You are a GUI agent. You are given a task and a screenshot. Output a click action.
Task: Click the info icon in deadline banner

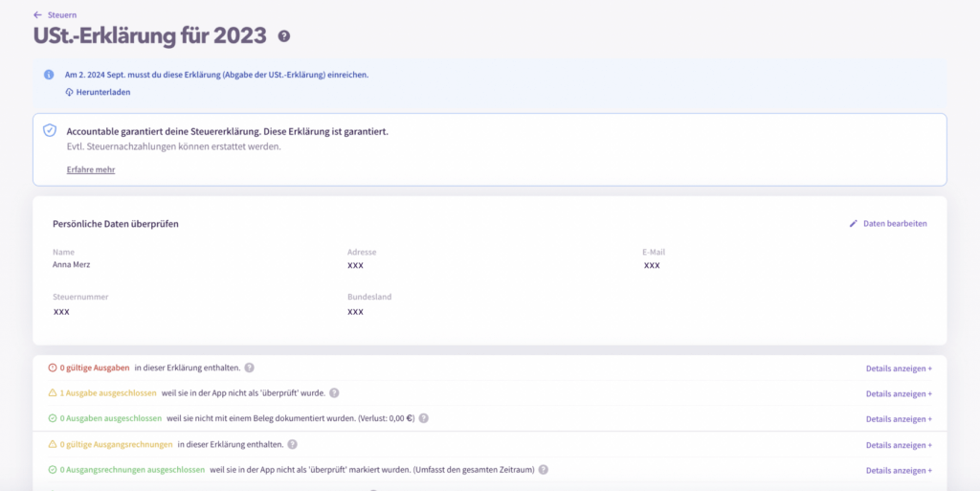pyautogui.click(x=49, y=74)
